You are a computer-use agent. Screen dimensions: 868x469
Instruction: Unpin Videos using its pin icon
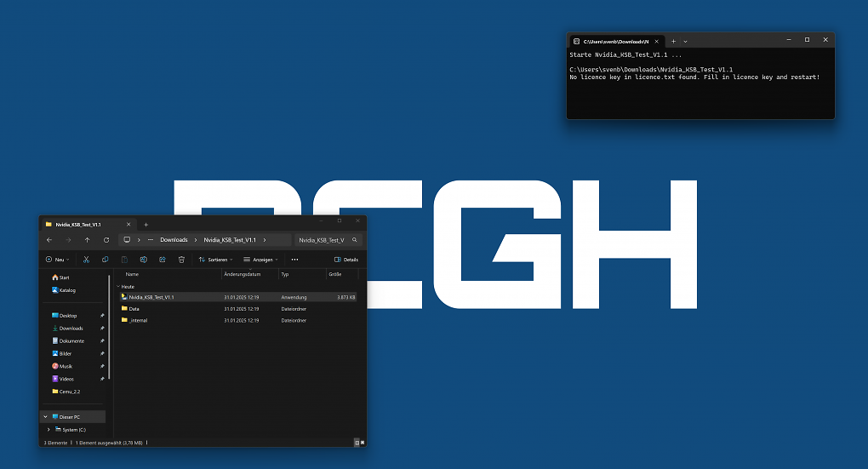pos(102,379)
